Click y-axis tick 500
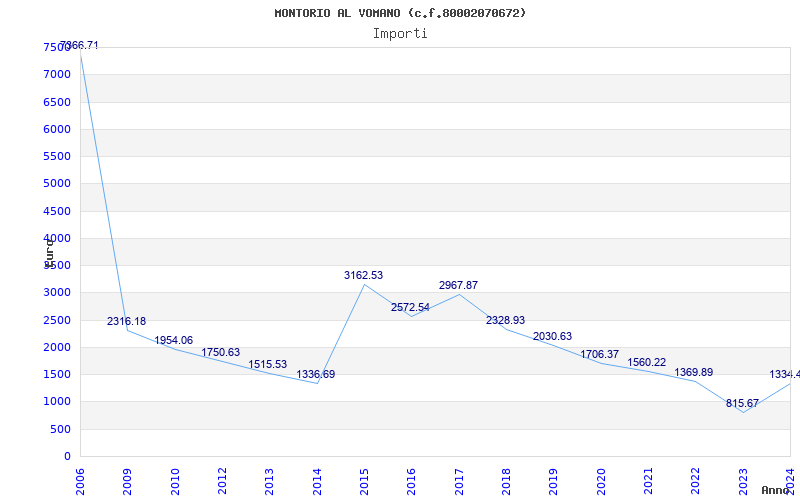The image size is (800, 500). coord(60,430)
